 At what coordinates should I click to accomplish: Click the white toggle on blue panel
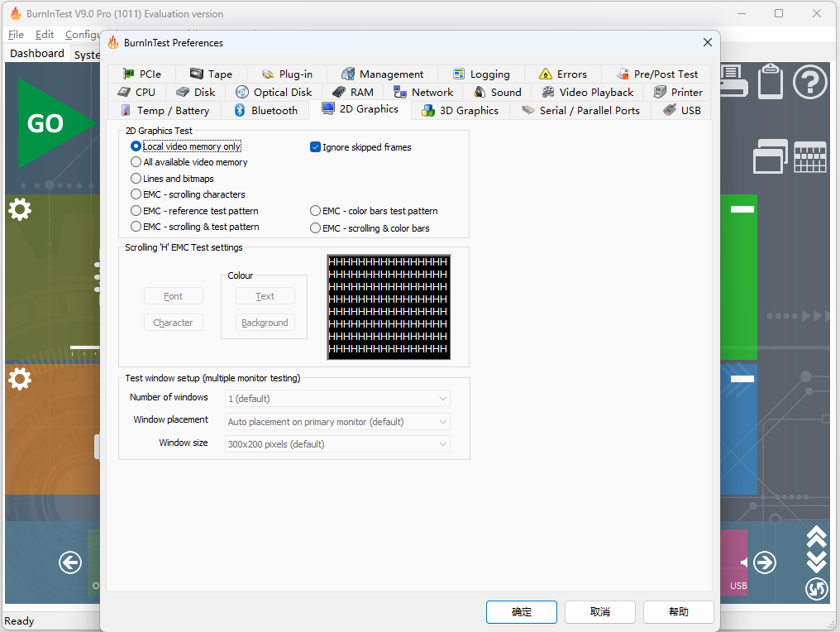pyautogui.click(x=742, y=378)
